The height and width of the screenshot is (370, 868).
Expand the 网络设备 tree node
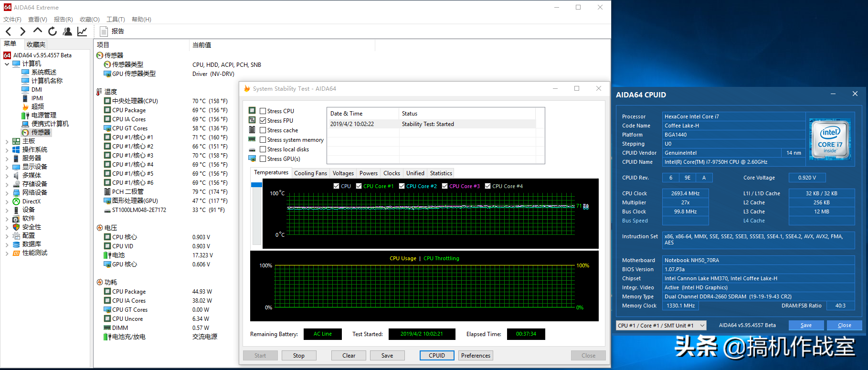(x=7, y=193)
